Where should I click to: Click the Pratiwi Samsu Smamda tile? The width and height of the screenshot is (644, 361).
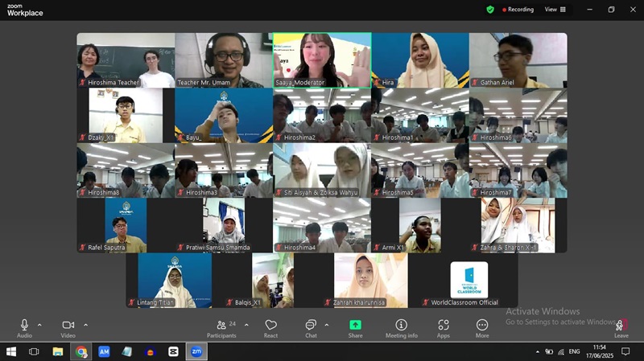click(224, 225)
